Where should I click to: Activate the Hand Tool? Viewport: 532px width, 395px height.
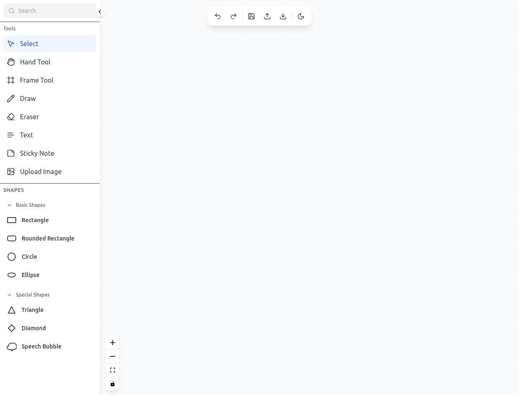tap(50, 62)
